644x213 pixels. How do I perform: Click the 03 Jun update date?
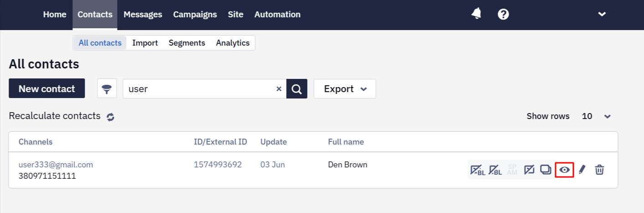[x=273, y=165]
